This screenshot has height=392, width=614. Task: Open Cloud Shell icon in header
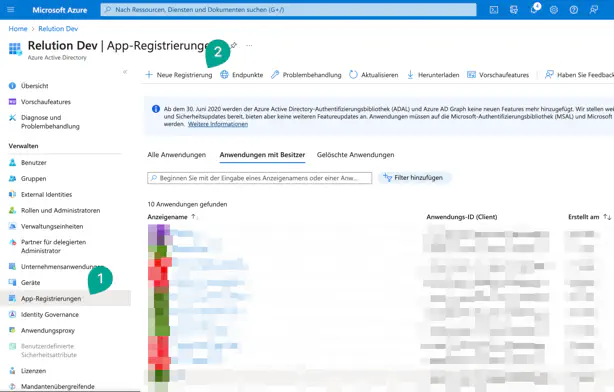[x=494, y=10]
